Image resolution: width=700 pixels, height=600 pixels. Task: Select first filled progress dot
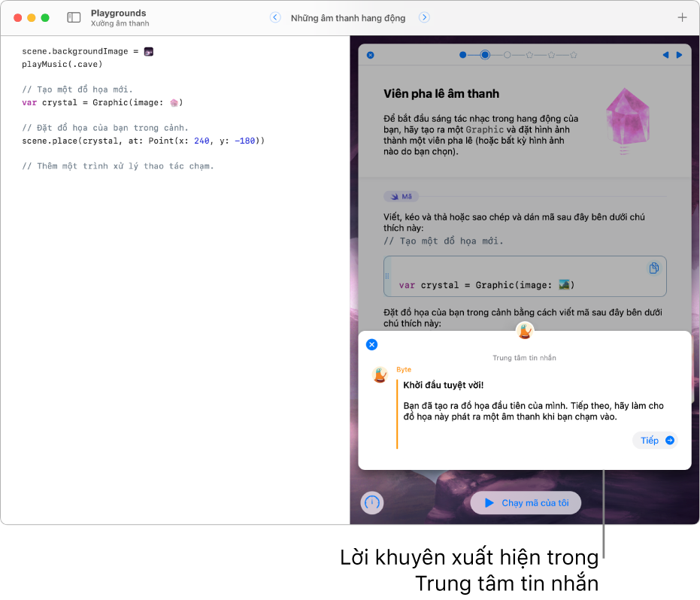[463, 55]
